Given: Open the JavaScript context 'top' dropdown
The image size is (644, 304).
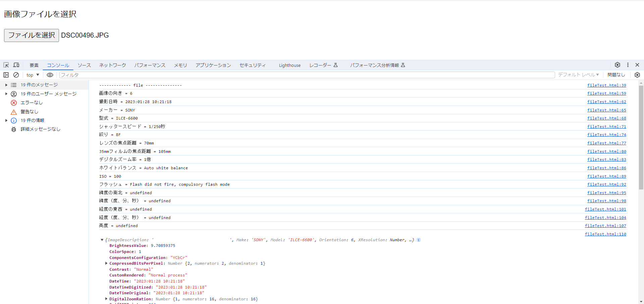Looking at the screenshot, I should (x=32, y=75).
